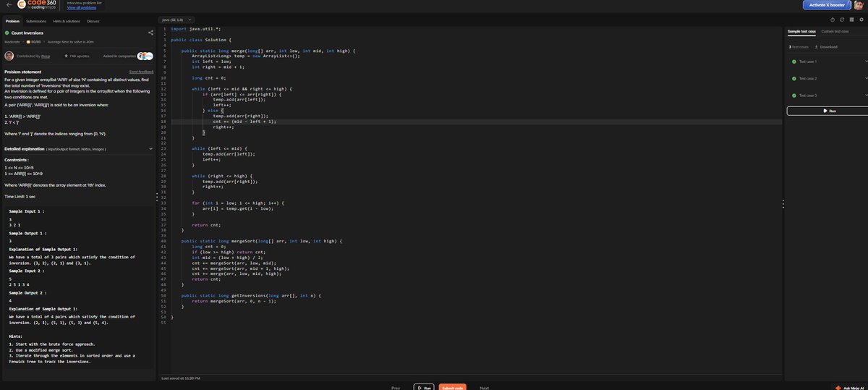Click the green solved checkmark beside title
The image size is (868, 390).
click(7, 33)
